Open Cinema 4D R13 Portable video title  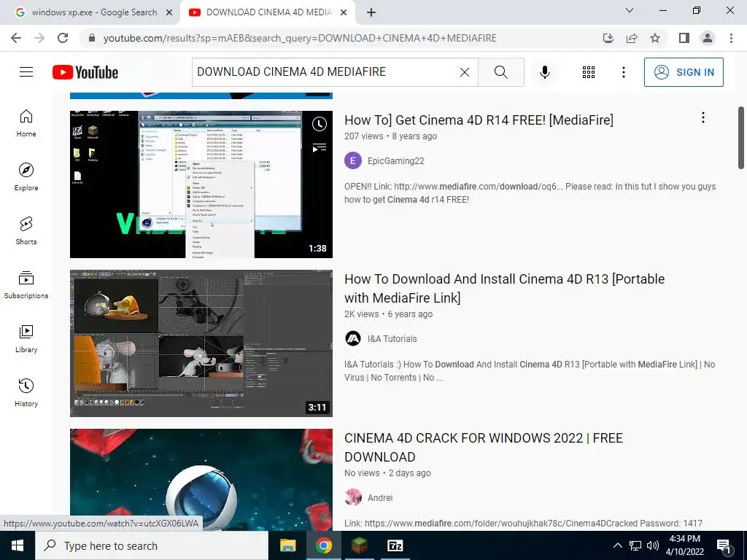(x=505, y=289)
